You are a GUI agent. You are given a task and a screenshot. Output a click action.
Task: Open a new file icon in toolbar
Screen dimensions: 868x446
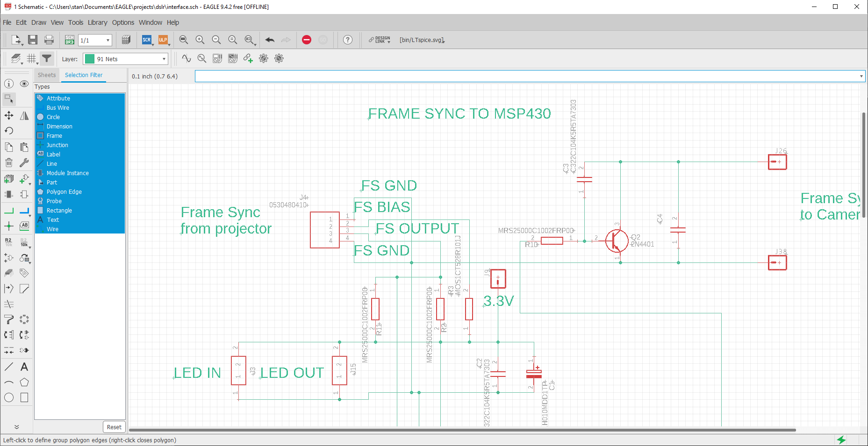point(16,40)
